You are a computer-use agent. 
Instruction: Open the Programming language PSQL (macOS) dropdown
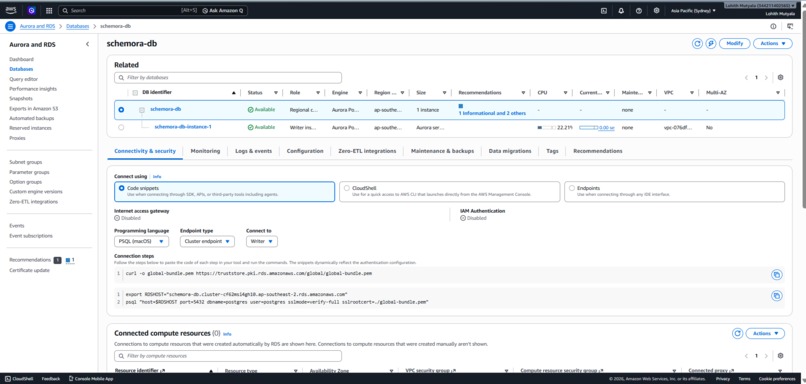(x=141, y=241)
